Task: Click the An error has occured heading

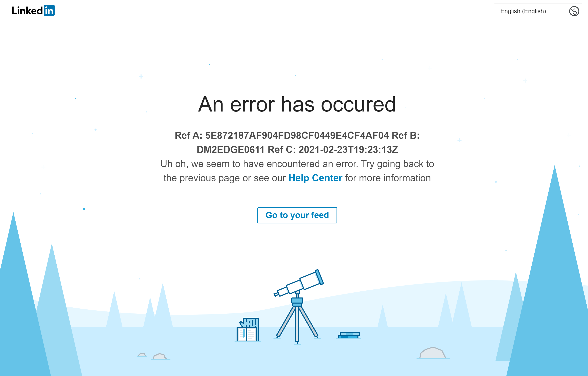Action: (297, 104)
